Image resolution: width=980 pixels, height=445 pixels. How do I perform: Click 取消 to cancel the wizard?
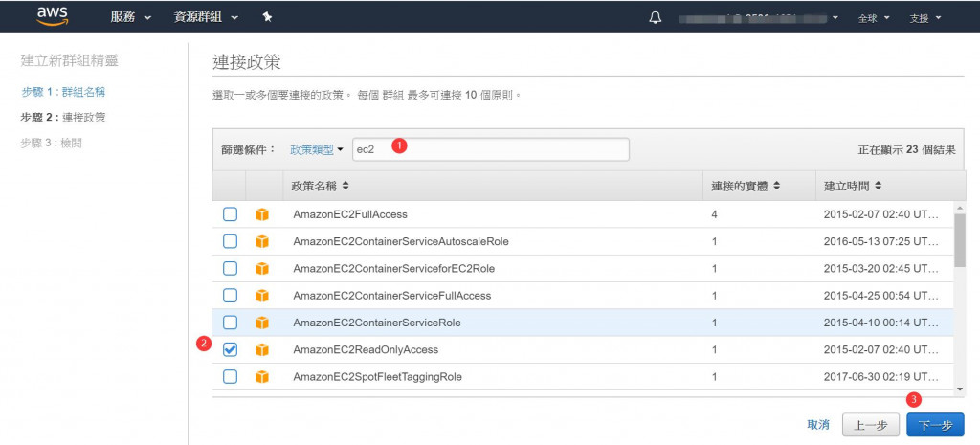pyautogui.click(x=818, y=425)
